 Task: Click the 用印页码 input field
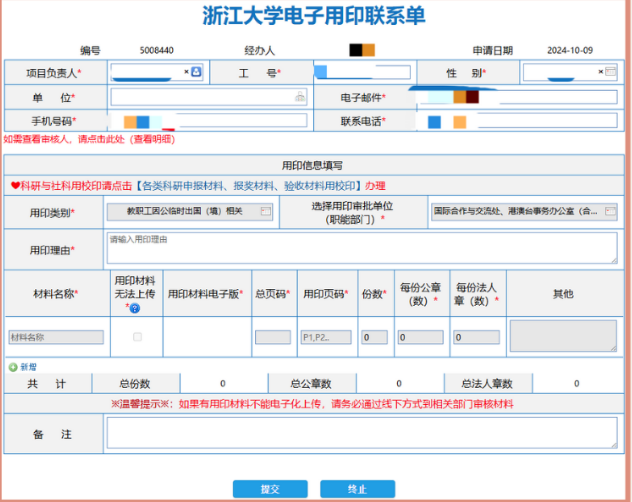click(x=323, y=338)
